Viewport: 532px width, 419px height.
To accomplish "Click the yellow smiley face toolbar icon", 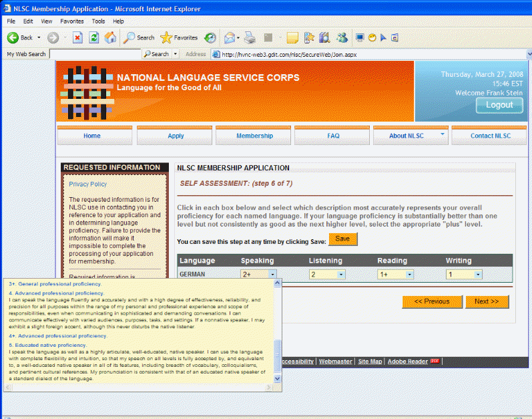I will click(x=372, y=37).
